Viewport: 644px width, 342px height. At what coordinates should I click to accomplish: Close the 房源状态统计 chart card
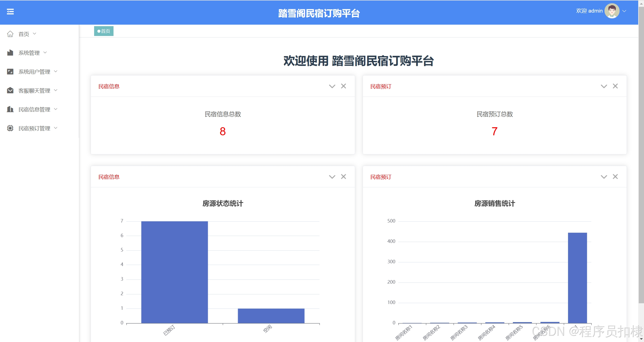pos(344,177)
